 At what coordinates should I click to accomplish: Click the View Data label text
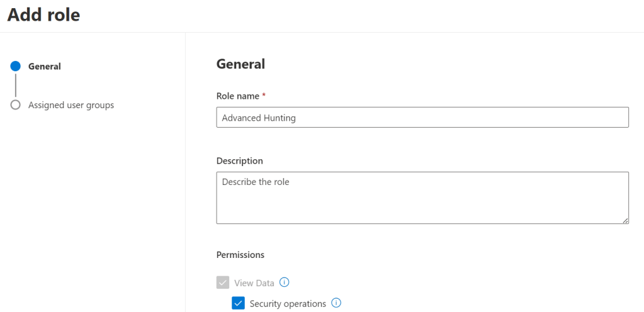click(x=254, y=283)
